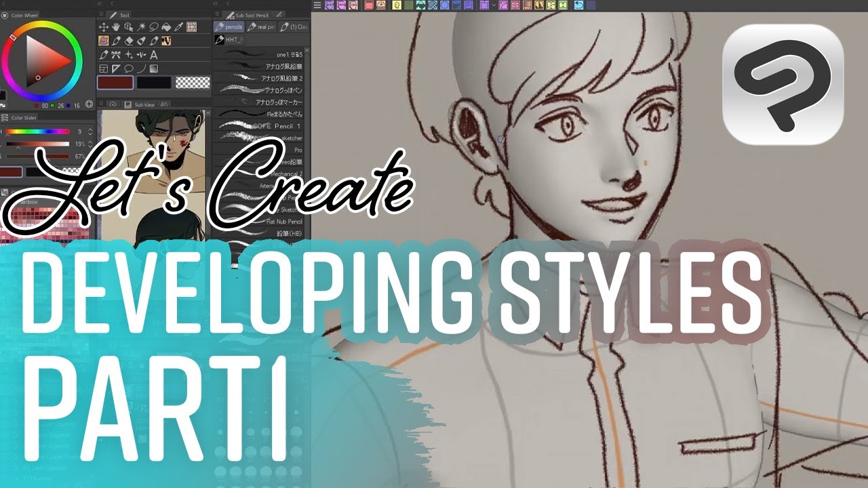Select the Eraser tool
Viewport: 868px width, 488px height.
(129, 41)
